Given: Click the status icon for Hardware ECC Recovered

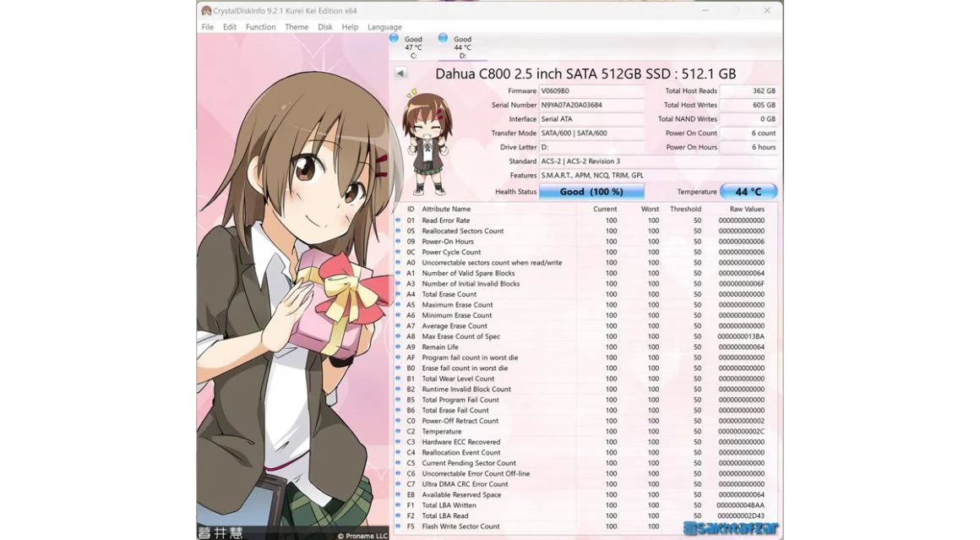Looking at the screenshot, I should [398, 442].
